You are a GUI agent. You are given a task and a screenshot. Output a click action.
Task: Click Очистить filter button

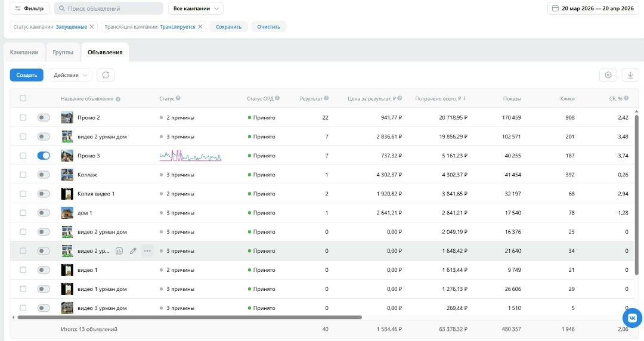point(268,27)
